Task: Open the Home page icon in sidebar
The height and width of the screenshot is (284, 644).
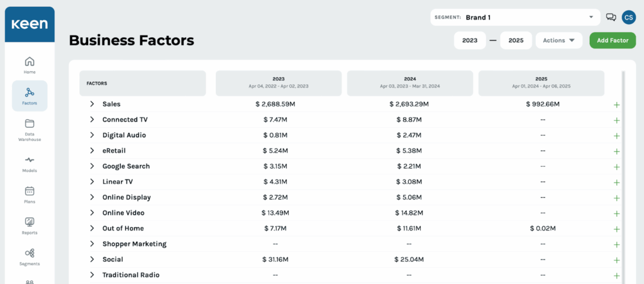Action: (30, 62)
